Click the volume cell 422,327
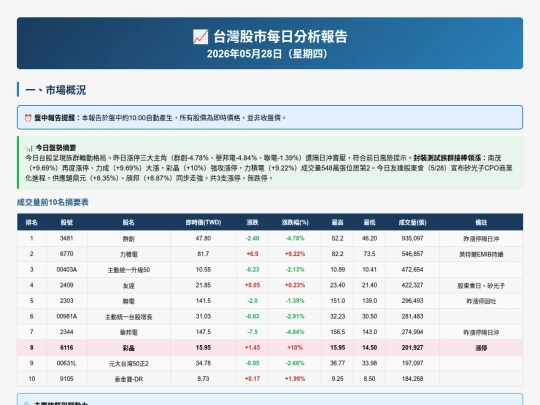The height and width of the screenshot is (405, 540). 413,285
